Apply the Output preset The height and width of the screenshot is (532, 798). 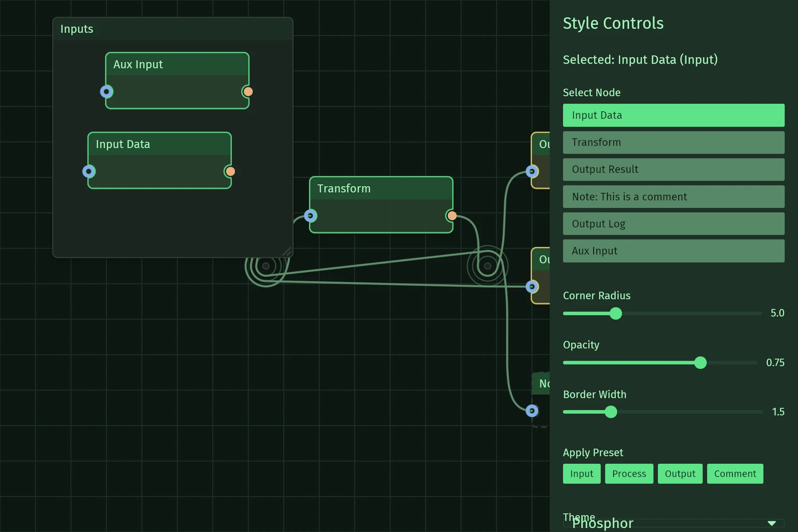[680, 474]
